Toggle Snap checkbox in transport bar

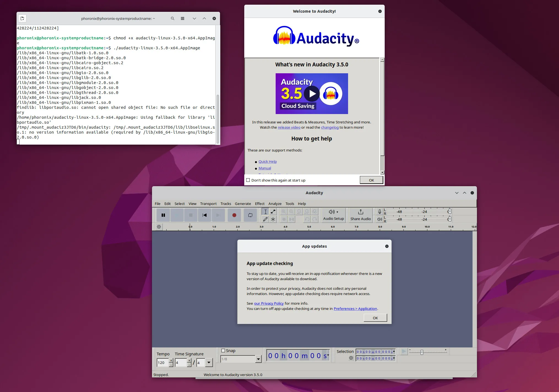(x=223, y=350)
